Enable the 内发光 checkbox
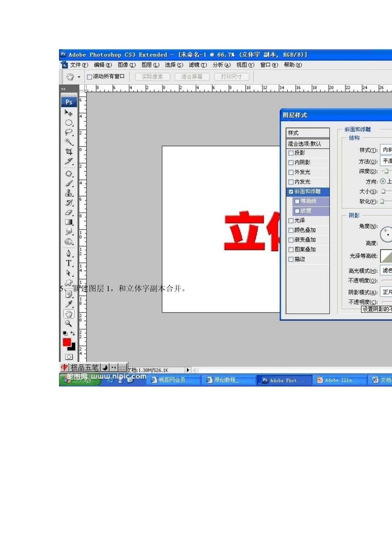This screenshot has height=555, width=392. [291, 182]
